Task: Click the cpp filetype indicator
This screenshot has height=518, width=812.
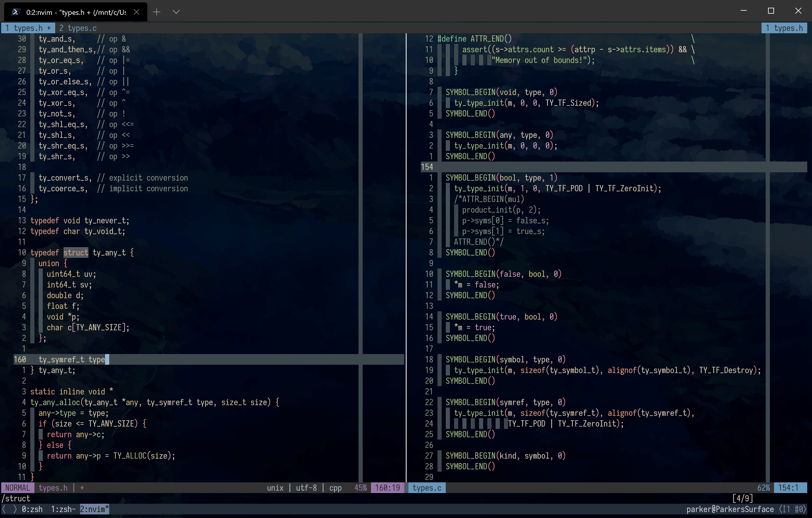Action: pos(336,488)
